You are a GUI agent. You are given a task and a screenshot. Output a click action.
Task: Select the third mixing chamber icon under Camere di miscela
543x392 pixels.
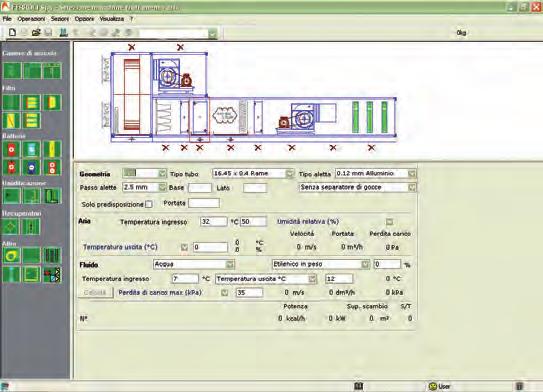[x=52, y=71]
